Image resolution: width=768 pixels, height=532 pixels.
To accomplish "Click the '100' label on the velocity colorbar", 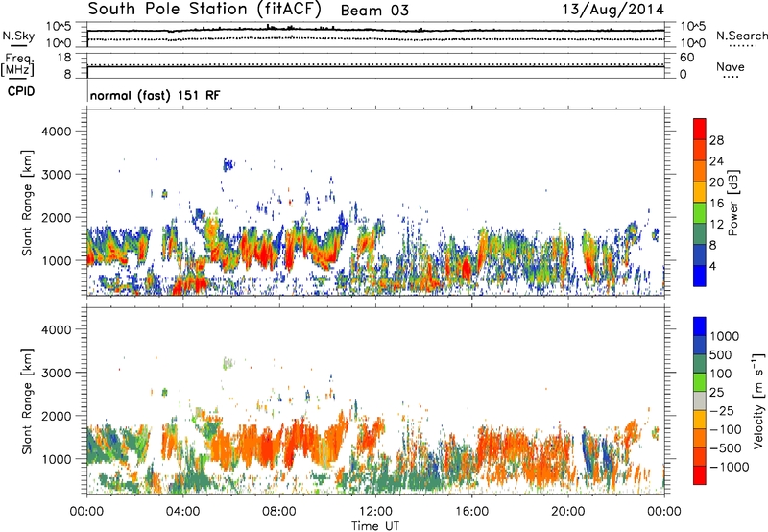I will [x=723, y=374].
